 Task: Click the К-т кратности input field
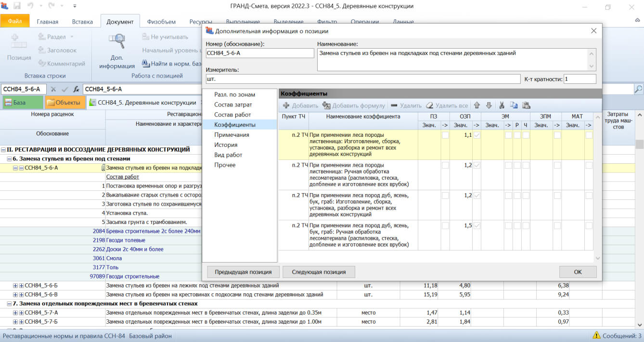(x=580, y=79)
